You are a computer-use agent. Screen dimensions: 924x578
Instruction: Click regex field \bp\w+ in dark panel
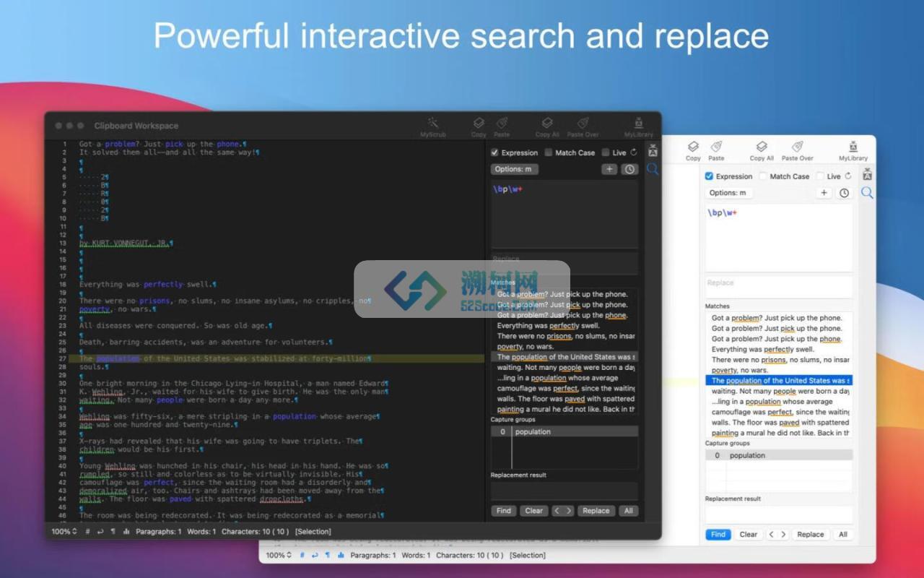(x=565, y=215)
